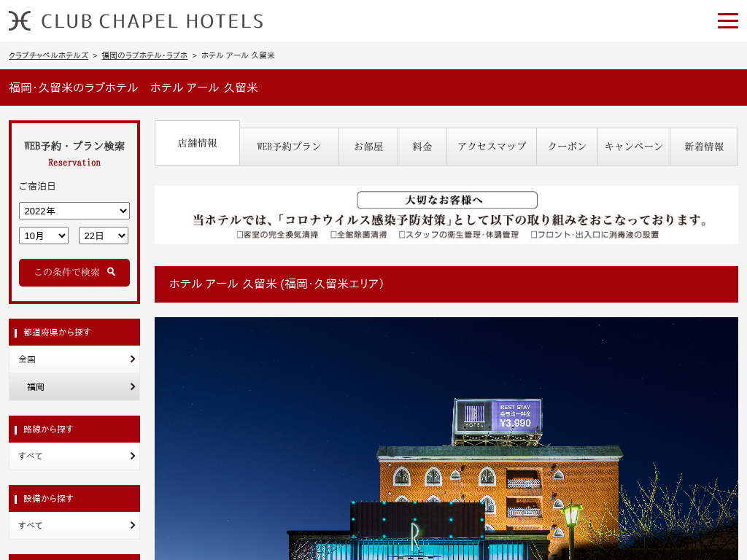Follow the クラブチャペルホテルズ breadcrumb link
The width and height of the screenshot is (747, 560).
pyautogui.click(x=49, y=55)
